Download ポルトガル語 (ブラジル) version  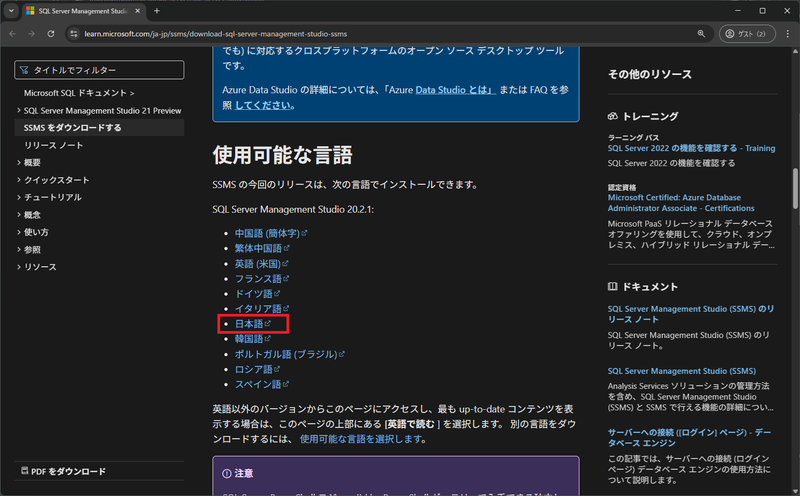tap(289, 354)
